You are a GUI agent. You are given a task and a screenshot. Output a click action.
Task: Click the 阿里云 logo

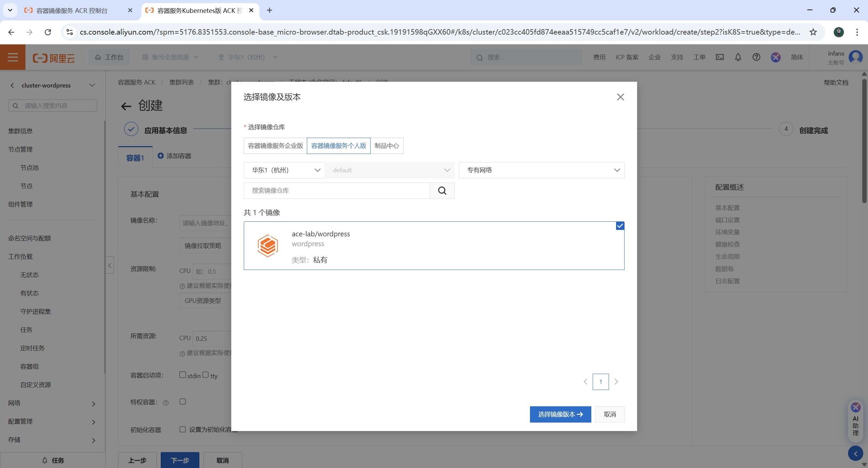pyautogui.click(x=54, y=58)
